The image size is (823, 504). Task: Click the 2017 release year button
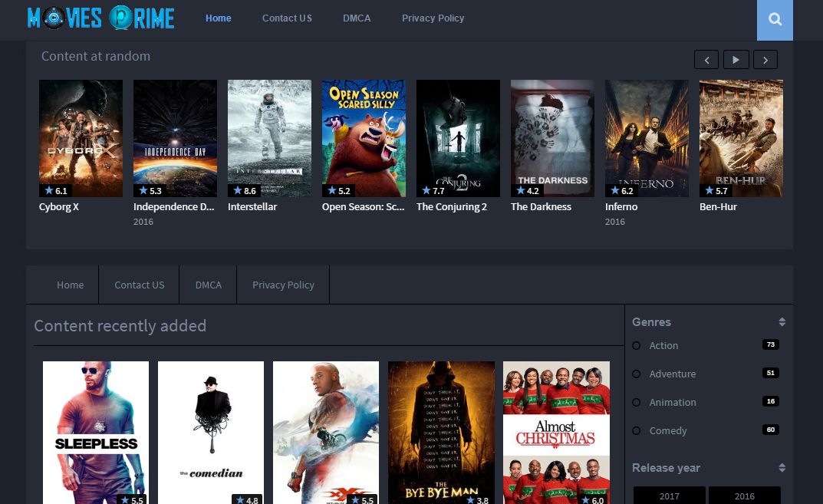click(669, 496)
